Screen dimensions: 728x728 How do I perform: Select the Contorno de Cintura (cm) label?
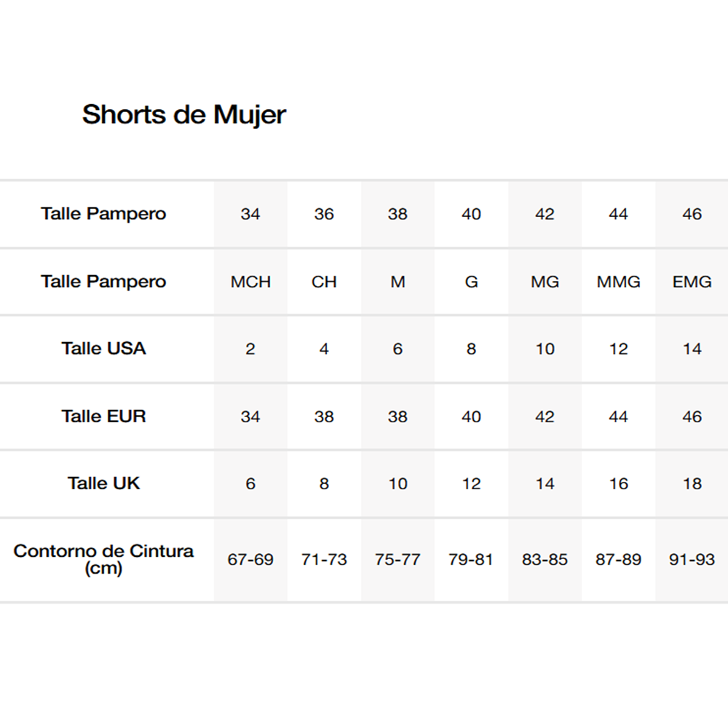click(104, 559)
